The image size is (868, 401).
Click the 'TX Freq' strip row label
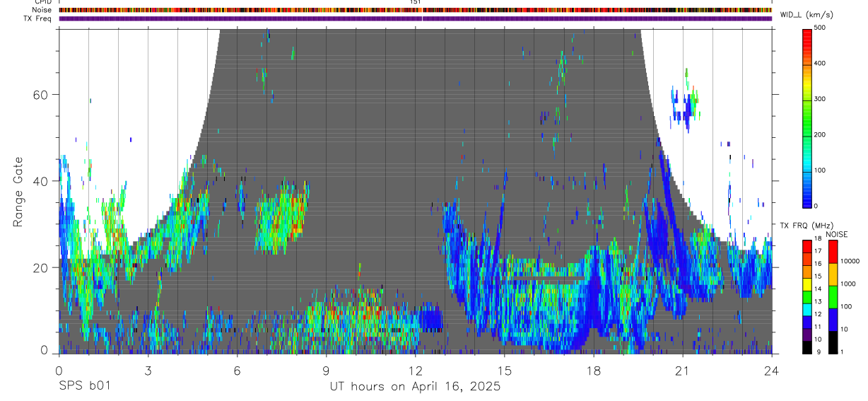coord(38,18)
